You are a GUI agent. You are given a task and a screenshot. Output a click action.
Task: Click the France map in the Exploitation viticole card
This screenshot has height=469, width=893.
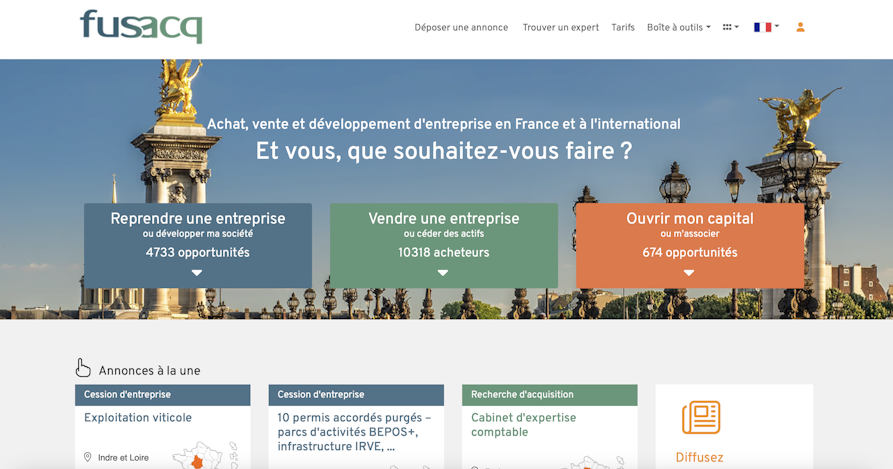[x=204, y=455]
